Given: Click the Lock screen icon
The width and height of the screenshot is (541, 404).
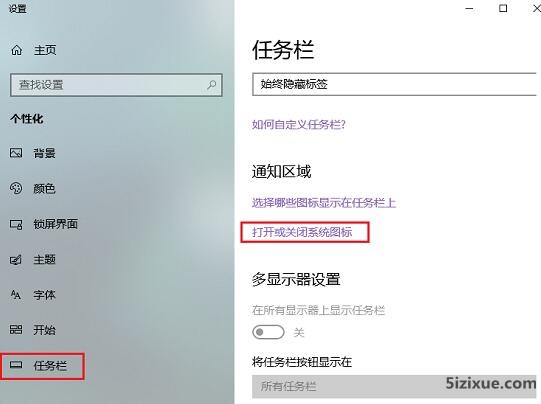Looking at the screenshot, I should point(16,224).
